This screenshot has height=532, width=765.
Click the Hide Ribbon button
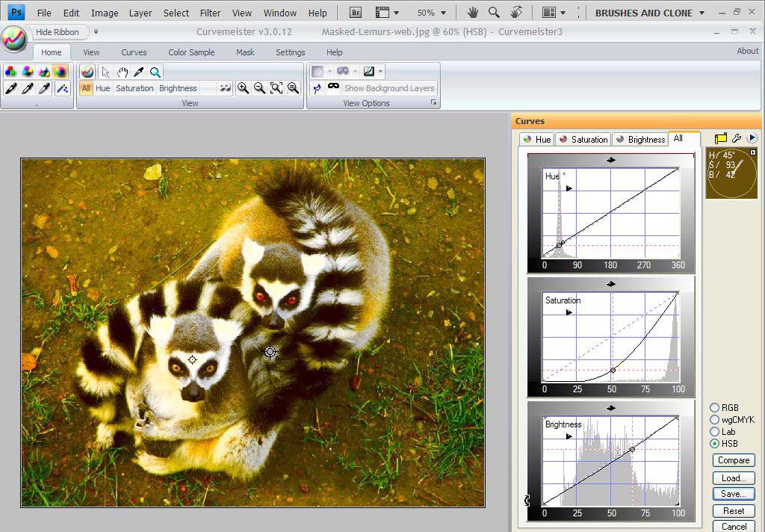(57, 32)
